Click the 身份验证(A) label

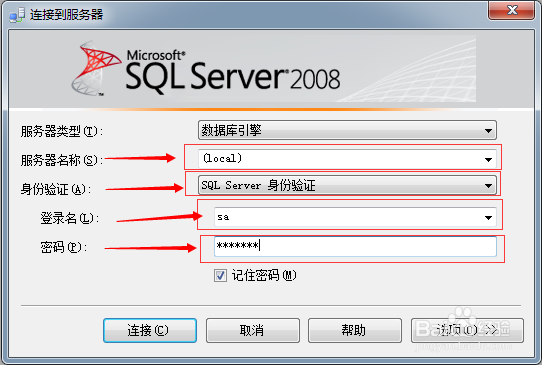coord(55,189)
